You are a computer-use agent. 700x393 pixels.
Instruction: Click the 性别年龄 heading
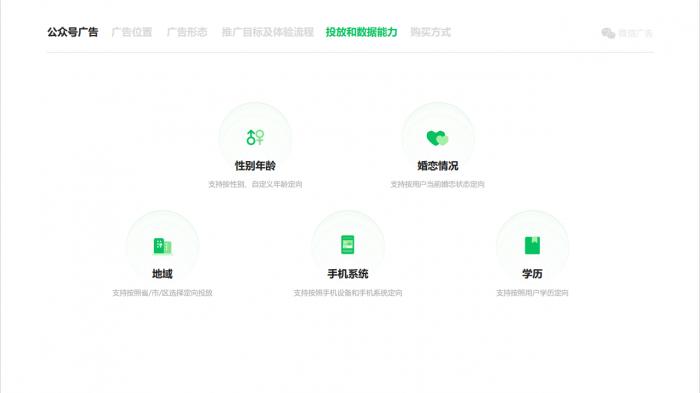[x=255, y=166]
